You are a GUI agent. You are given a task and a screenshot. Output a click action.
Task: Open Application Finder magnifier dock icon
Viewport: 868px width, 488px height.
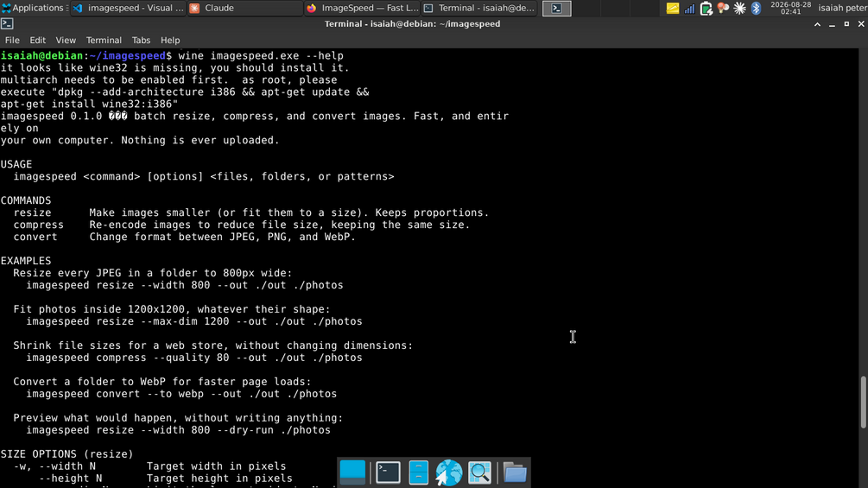tap(479, 472)
